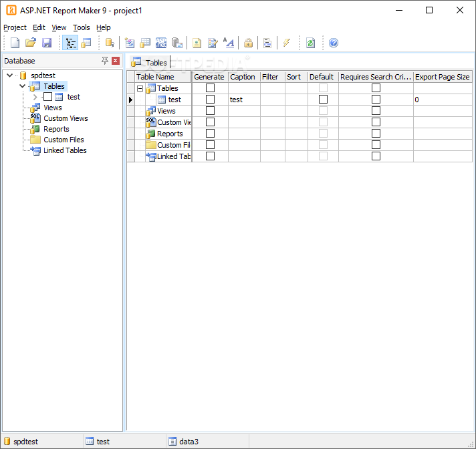Select Linked Tables in database tree
476x449 pixels.
[65, 150]
